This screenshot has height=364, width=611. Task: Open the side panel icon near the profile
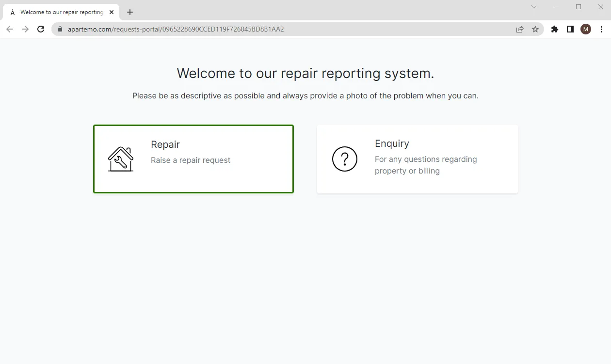click(570, 29)
